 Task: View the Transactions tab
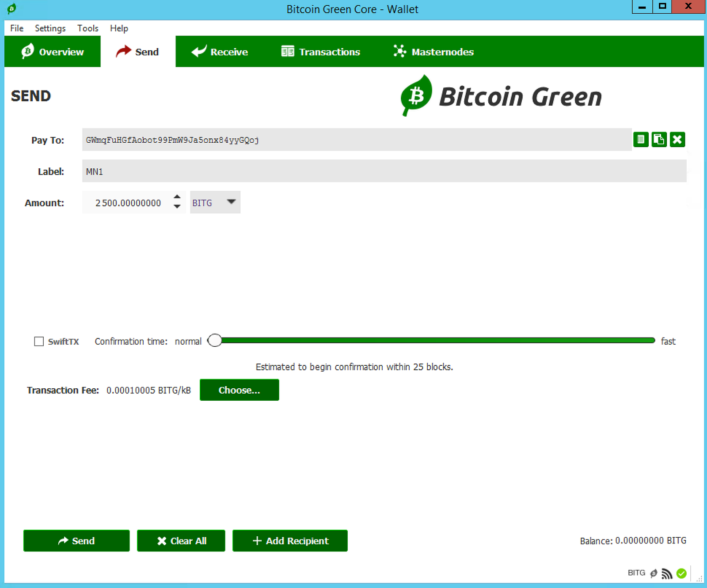[x=321, y=52]
